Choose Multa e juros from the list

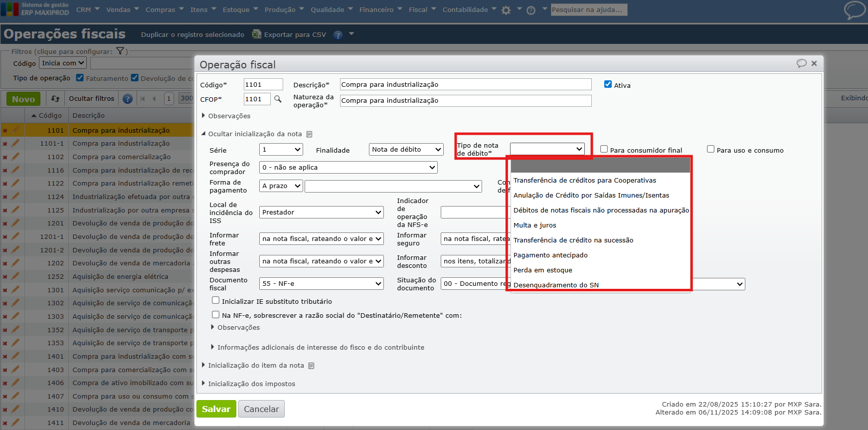pos(600,225)
